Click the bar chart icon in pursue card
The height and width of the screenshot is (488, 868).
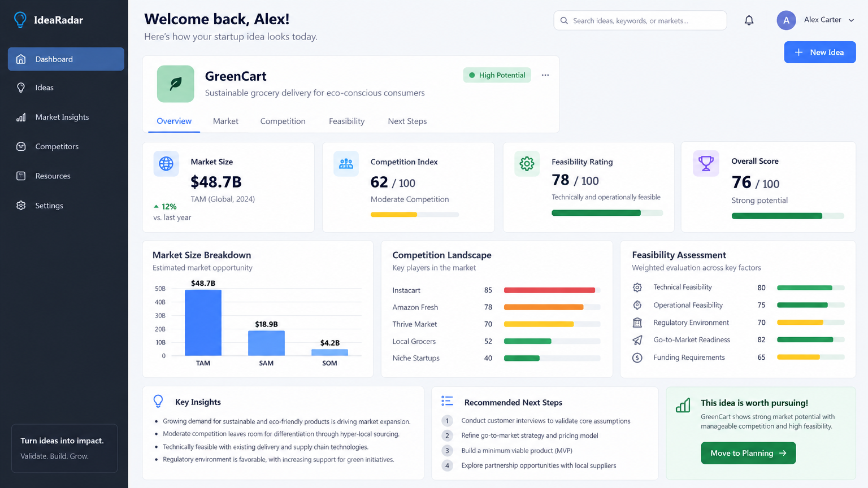click(683, 405)
